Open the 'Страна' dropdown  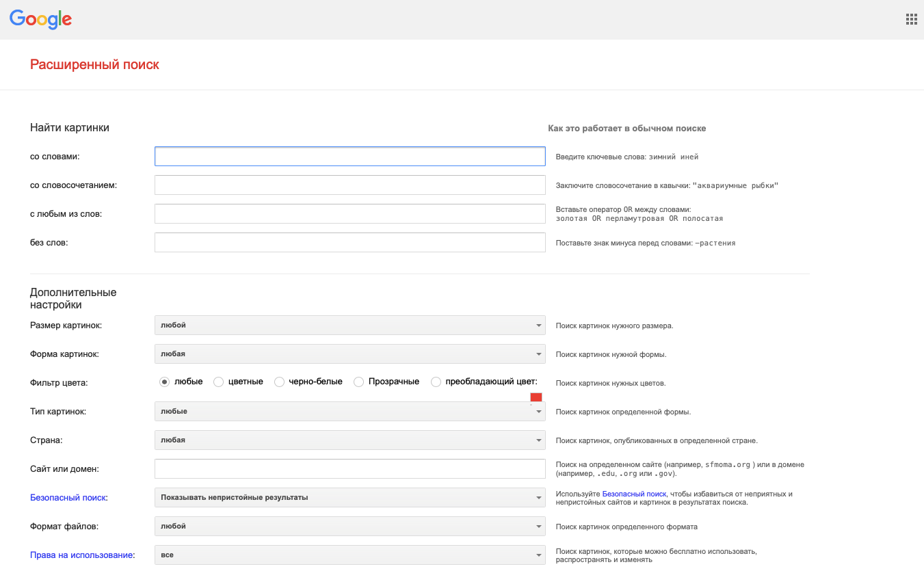point(350,440)
